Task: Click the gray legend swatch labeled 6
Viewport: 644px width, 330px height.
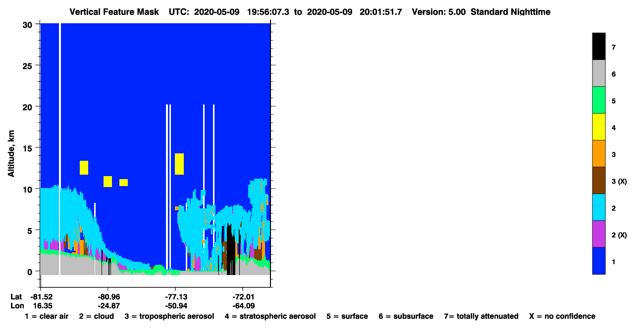Action: (x=598, y=73)
